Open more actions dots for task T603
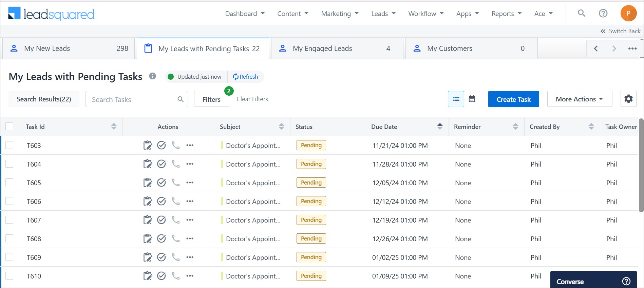Image resolution: width=644 pixels, height=288 pixels. [190, 145]
